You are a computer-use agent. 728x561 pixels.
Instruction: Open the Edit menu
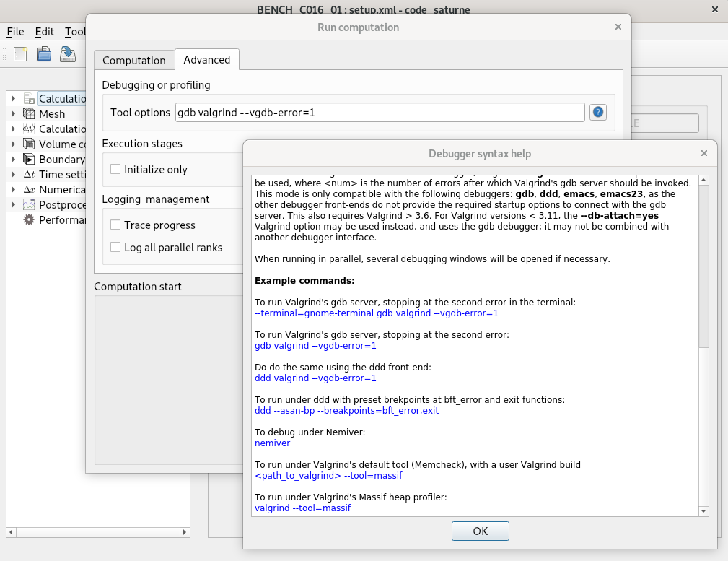coord(45,32)
